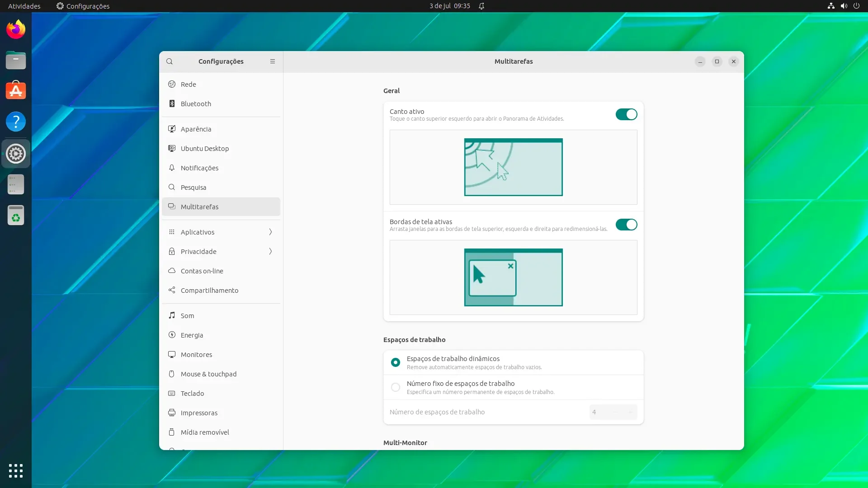Viewport: 868px width, 488px height.
Task: Click the volume icon in top bar
Action: [x=844, y=6]
